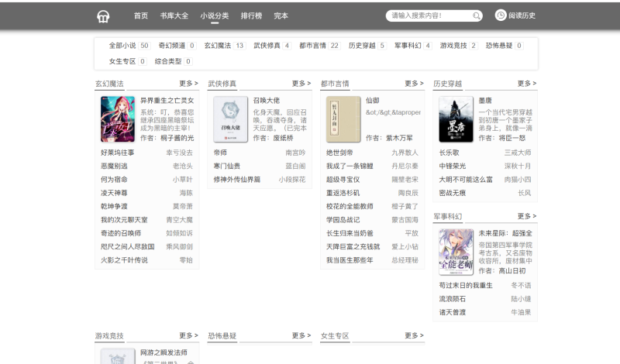Screen dimensions: 620x364
Task: Filter by 都市言情 category in filter bar
Action: pyautogui.click(x=313, y=46)
